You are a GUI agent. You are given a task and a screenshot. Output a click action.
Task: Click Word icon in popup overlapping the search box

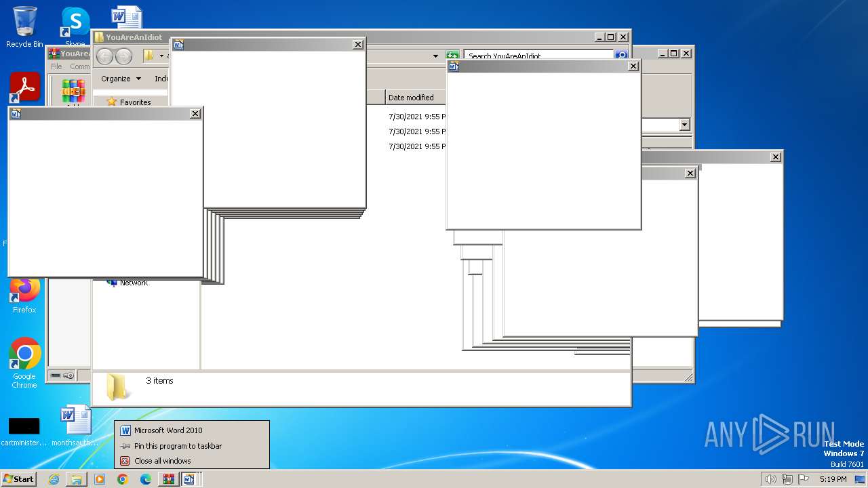454,66
